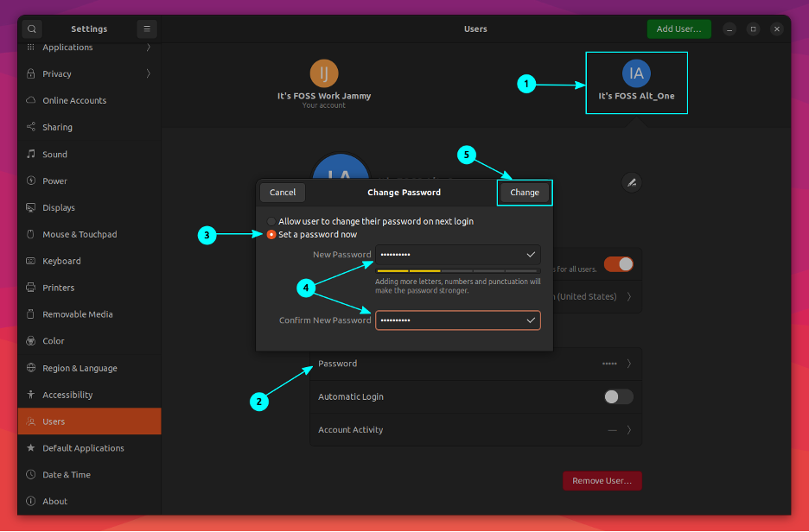Expand the Password row
Viewport: 809px width, 532px height.
tap(475, 363)
